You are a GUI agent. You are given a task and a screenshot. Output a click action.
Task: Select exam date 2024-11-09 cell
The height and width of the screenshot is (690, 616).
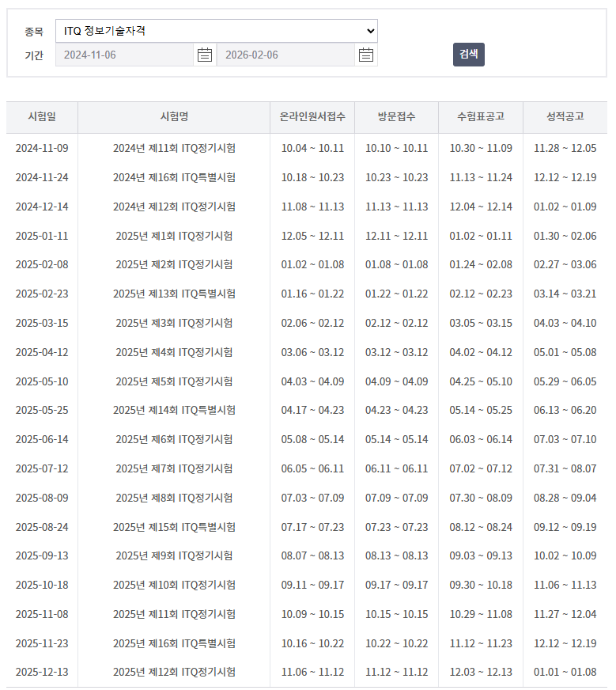[42, 148]
